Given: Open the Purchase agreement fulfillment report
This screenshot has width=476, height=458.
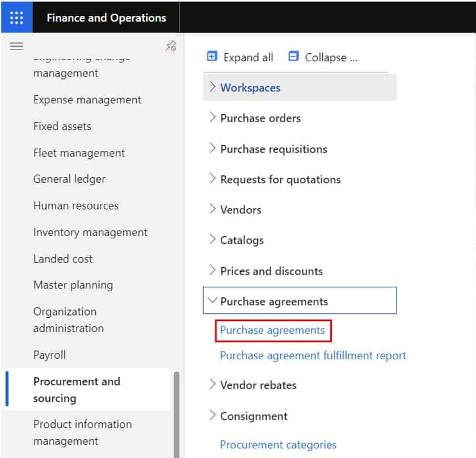Looking at the screenshot, I should click(x=312, y=355).
